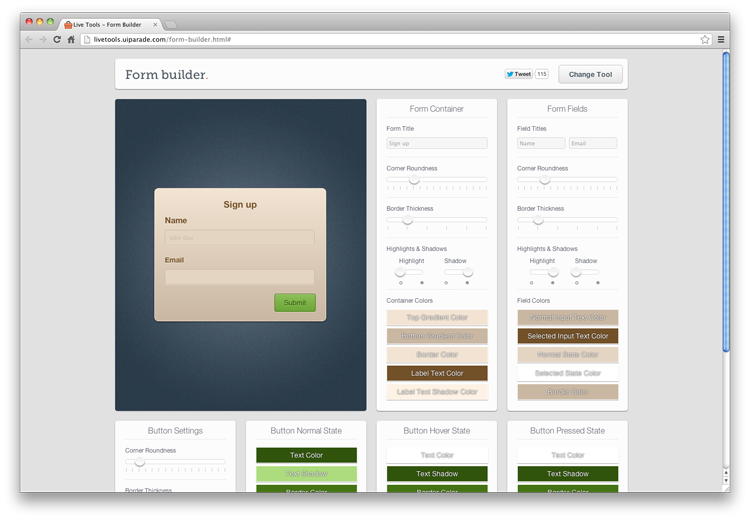
Task: Pick the Top Gradient Color swatch
Action: (437, 318)
